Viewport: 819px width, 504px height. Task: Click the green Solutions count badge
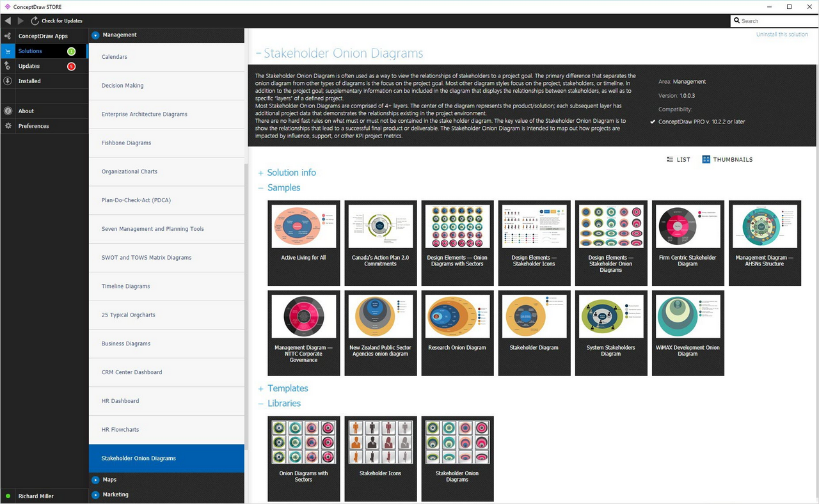point(71,51)
